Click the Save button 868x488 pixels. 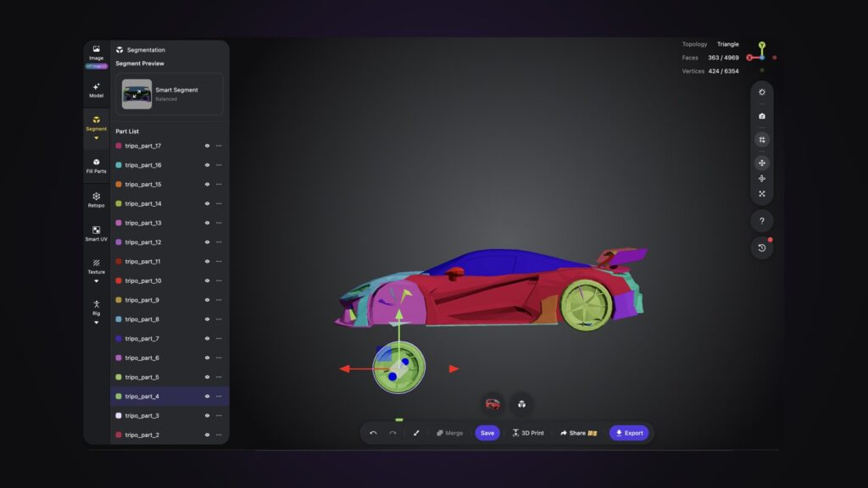487,433
